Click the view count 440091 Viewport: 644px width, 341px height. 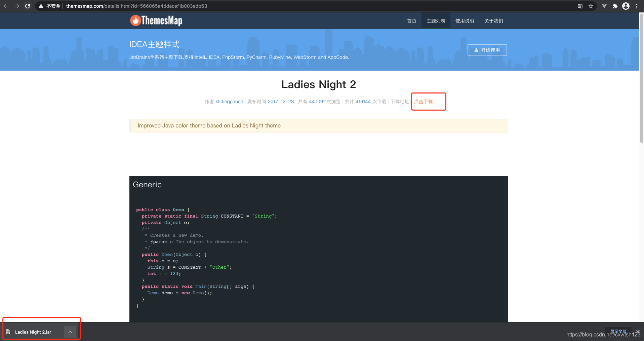click(317, 102)
